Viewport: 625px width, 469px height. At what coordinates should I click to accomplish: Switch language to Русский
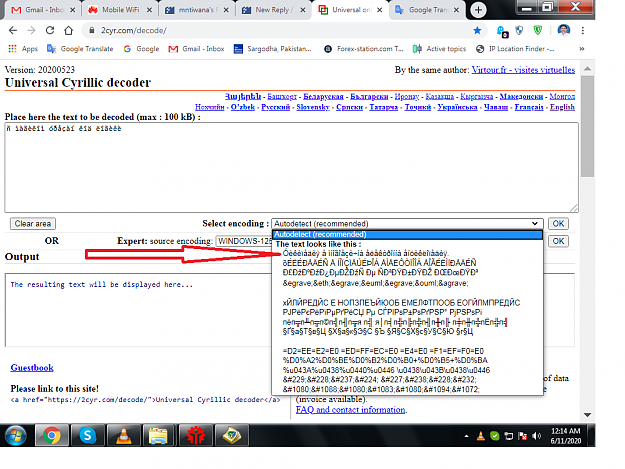click(x=275, y=107)
